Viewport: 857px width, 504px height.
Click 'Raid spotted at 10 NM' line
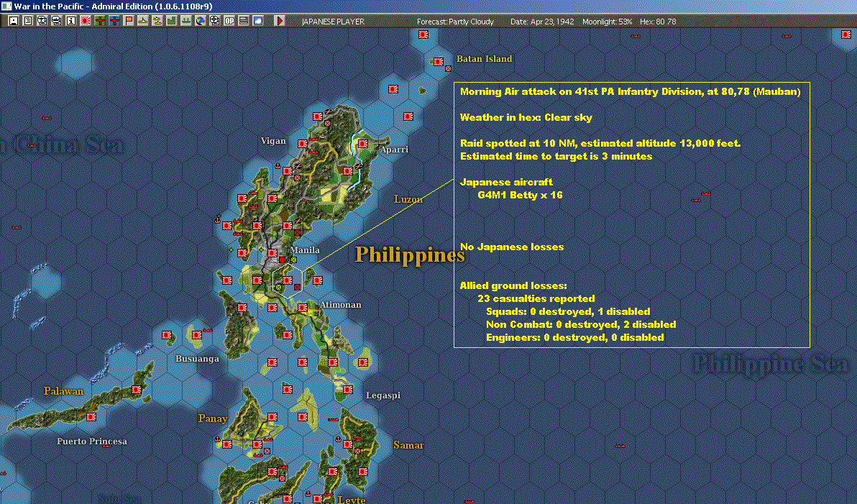coord(600,143)
